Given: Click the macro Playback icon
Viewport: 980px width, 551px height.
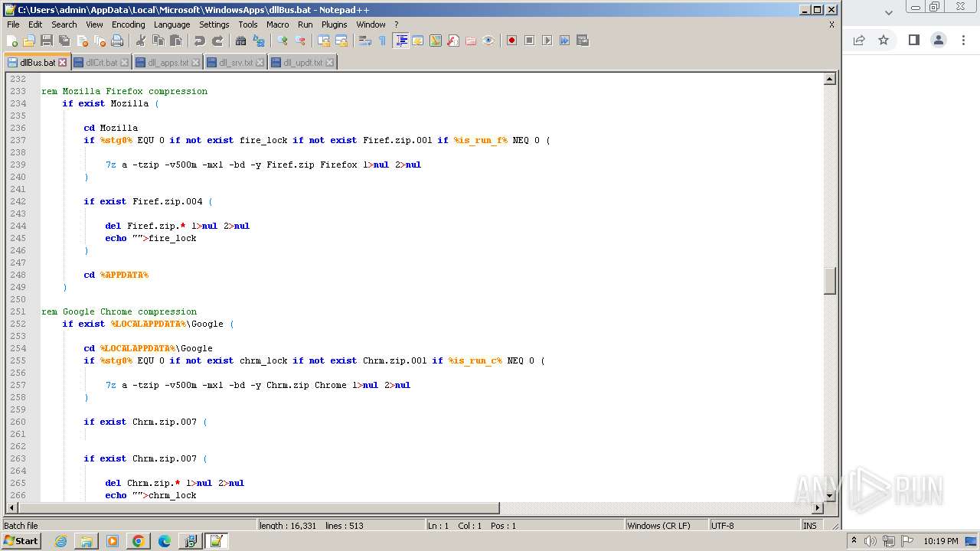Looking at the screenshot, I should tap(547, 41).
